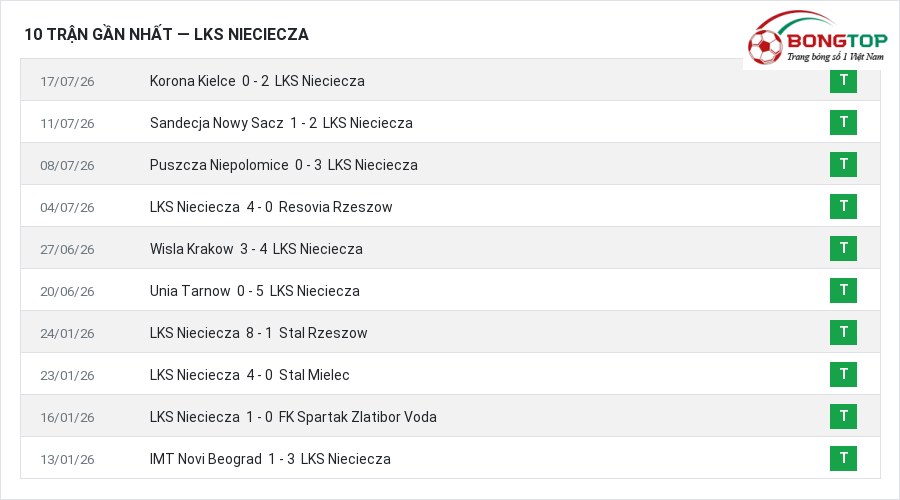Select the date 17/07/26
900x500 pixels.
tap(67, 82)
